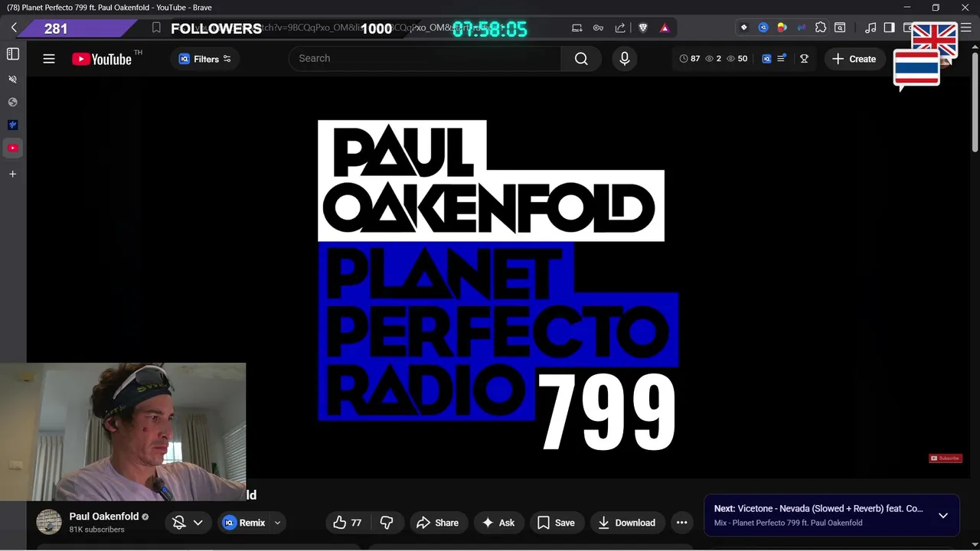Start voice search with the microphone icon
Screen dimensions: 980x551
coord(625,58)
